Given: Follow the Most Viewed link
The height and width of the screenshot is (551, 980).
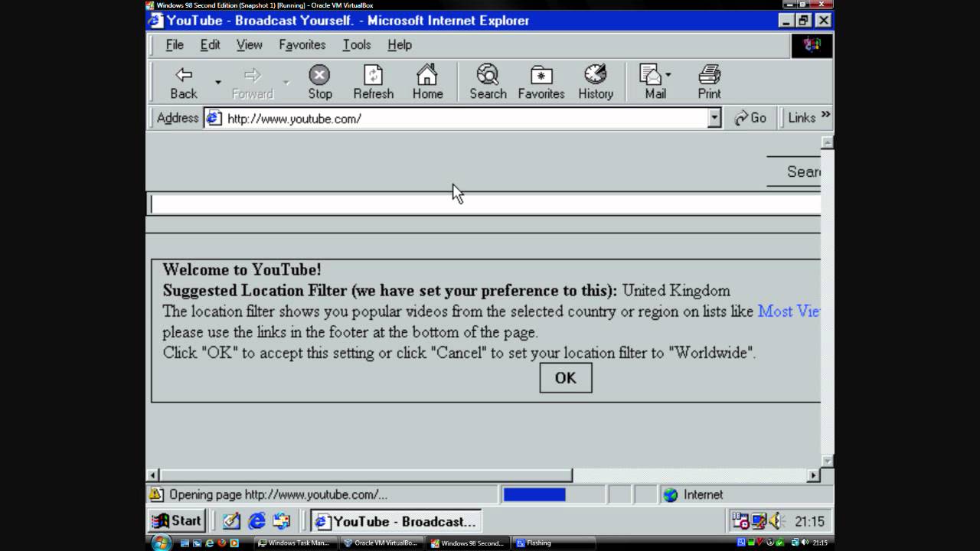Looking at the screenshot, I should (789, 311).
